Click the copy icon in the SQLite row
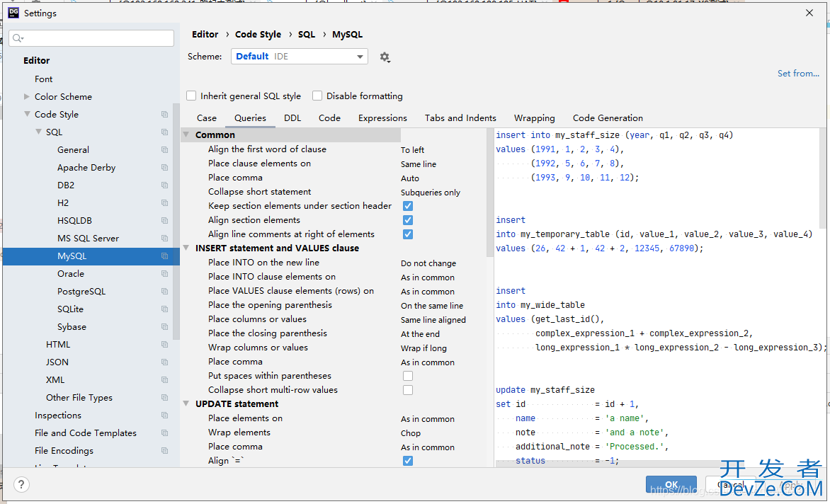Screen dimensions: 830x504 pos(164,309)
